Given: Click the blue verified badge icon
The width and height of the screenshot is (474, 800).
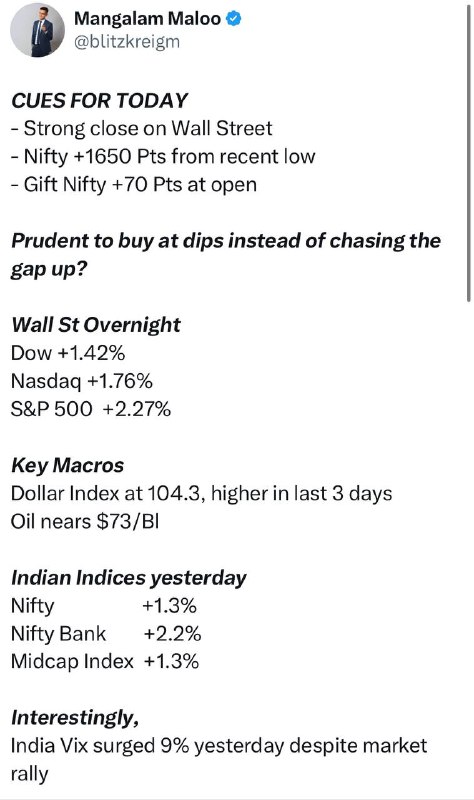Looking at the screenshot, I should [234, 19].
